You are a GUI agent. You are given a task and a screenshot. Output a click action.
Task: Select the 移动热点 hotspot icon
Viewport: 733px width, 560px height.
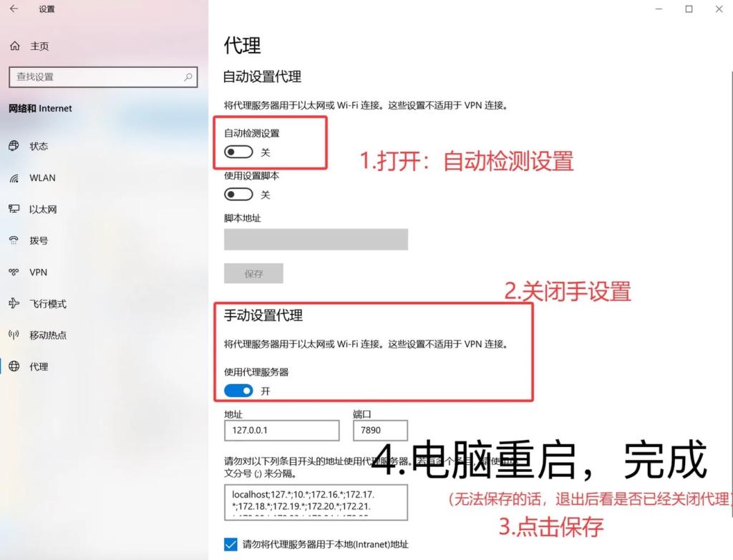(x=14, y=335)
